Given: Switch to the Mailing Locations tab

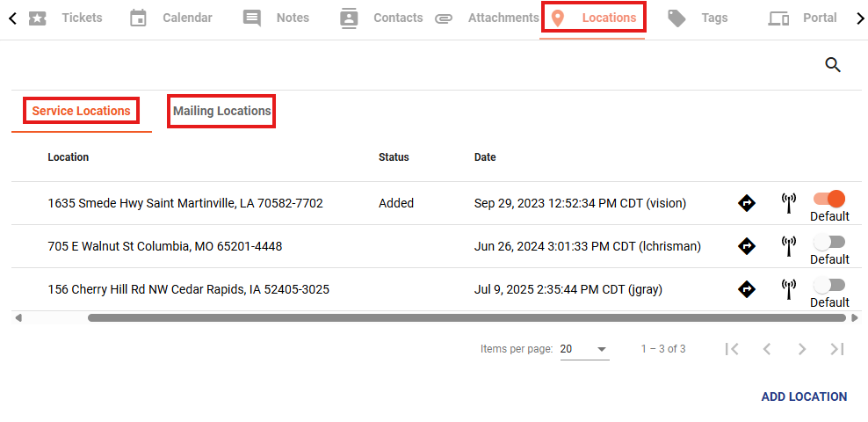Looking at the screenshot, I should pos(221,111).
